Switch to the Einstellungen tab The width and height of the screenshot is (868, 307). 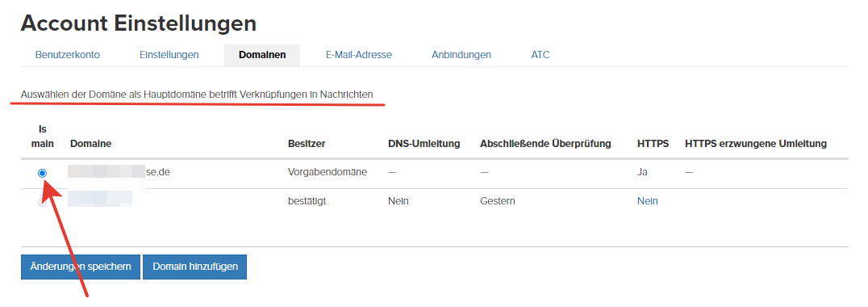coord(169,55)
